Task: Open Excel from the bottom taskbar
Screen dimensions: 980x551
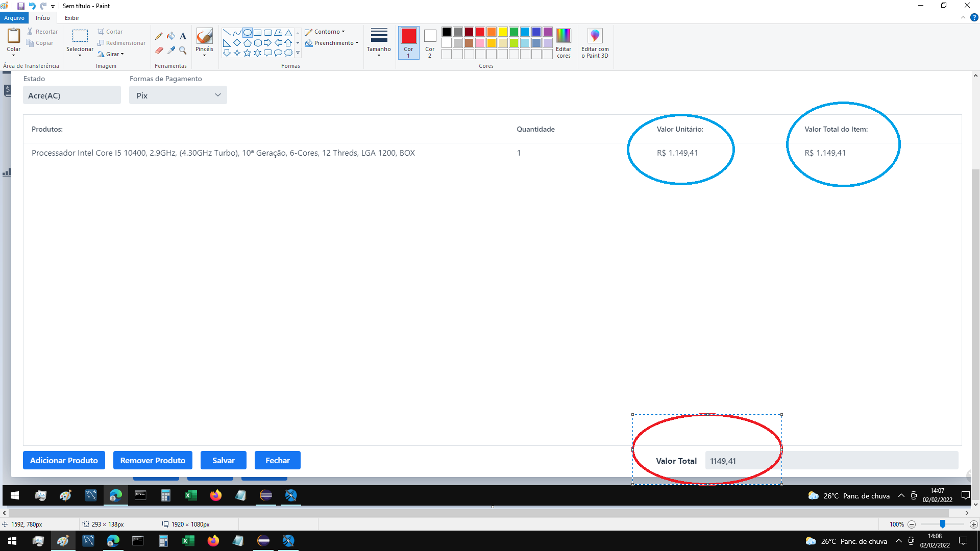Action: point(188,541)
